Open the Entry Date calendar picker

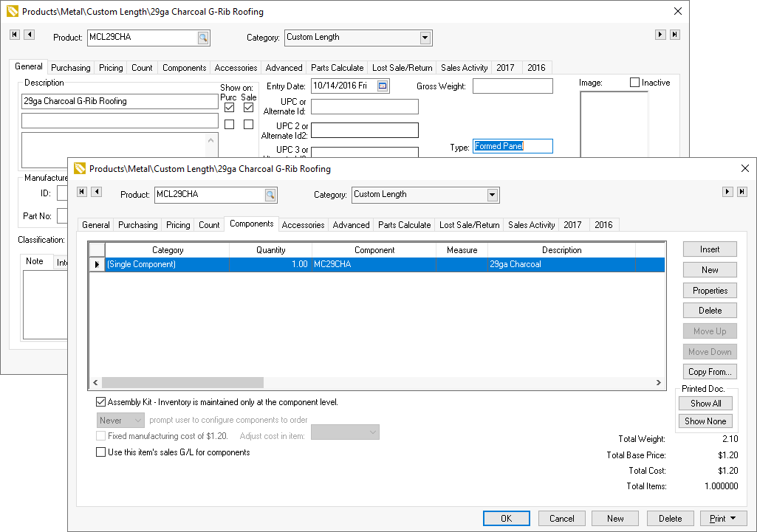[x=383, y=86]
